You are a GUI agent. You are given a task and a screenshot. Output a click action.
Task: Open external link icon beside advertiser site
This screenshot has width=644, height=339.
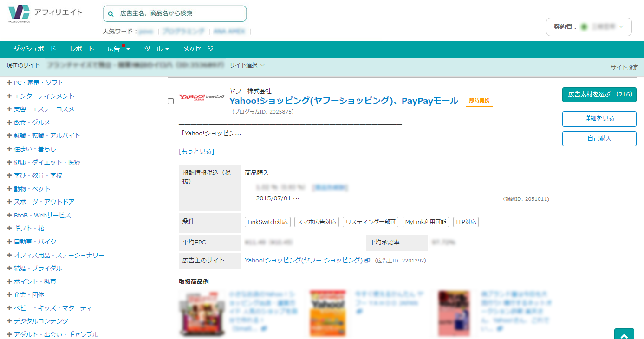click(x=367, y=261)
